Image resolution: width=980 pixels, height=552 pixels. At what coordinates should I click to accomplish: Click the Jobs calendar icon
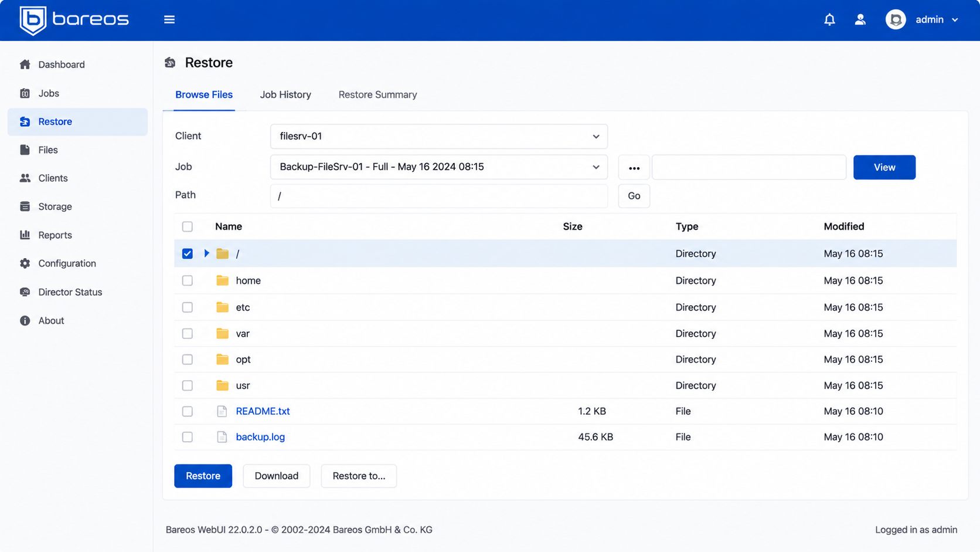click(25, 93)
